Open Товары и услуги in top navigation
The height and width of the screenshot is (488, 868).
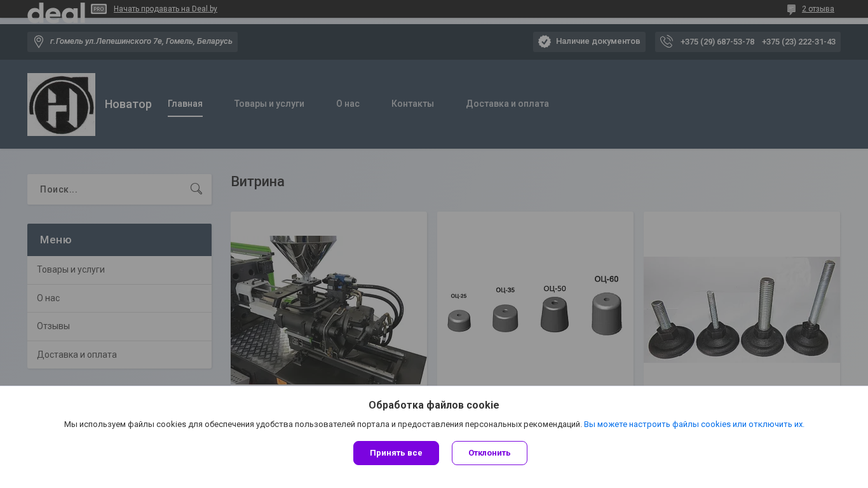pos(269,104)
